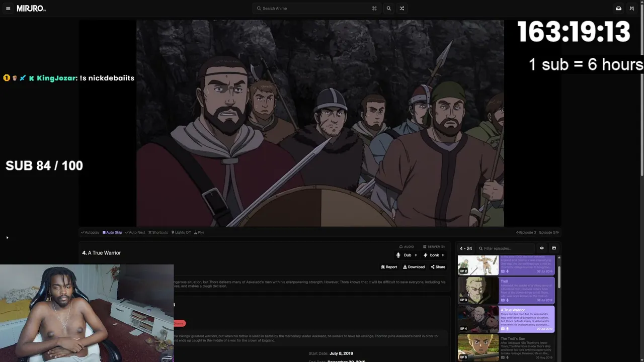The image size is (644, 362).
Task: Open the Shortcuts panel
Action: [x=158, y=232]
